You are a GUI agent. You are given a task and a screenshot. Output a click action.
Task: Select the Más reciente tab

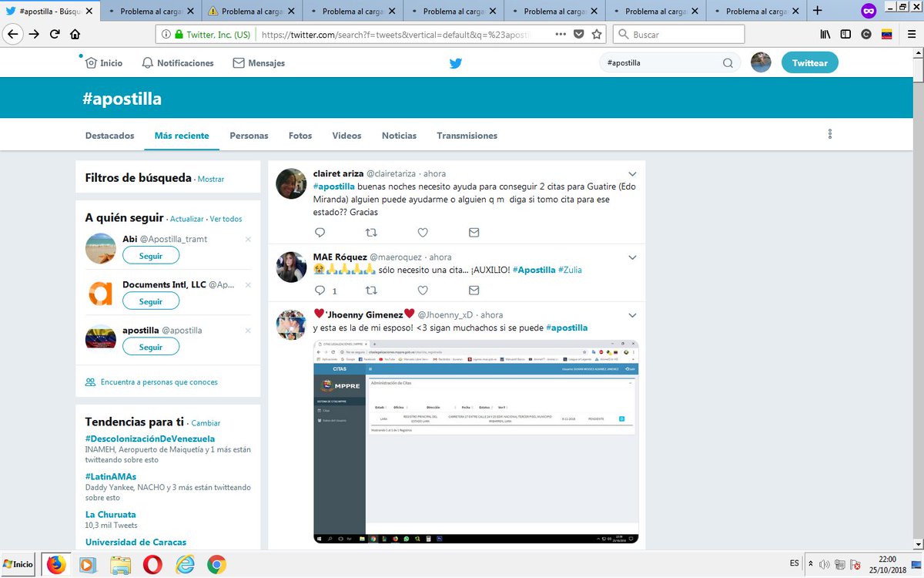coord(182,136)
